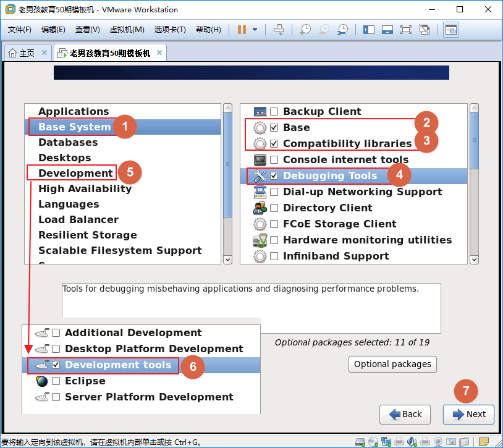Open the 虚拟机(M) menu
The height and width of the screenshot is (448, 503).
tap(127, 30)
